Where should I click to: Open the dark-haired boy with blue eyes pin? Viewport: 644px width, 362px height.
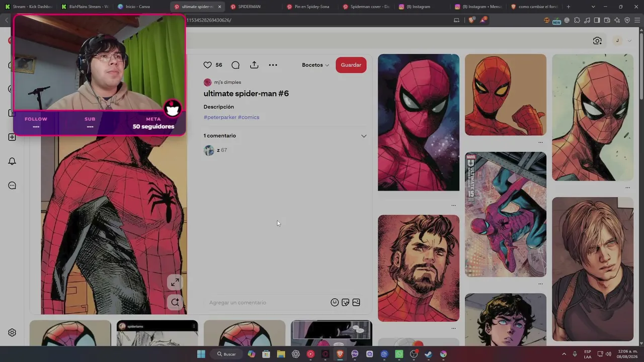[x=506, y=320]
